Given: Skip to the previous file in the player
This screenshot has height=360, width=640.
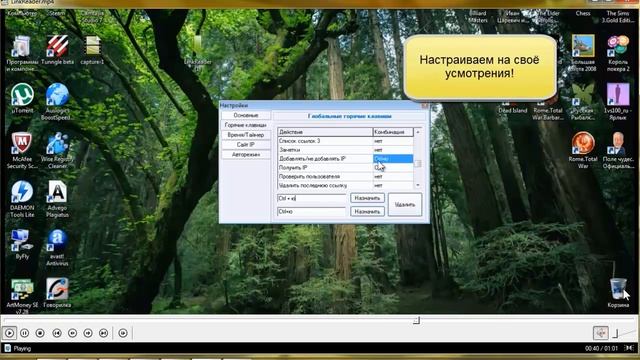Looking at the screenshot, I should 57,333.
